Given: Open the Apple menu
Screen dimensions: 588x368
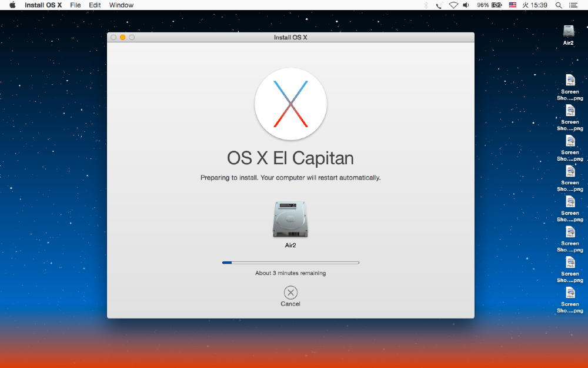Looking at the screenshot, I should 12,5.
